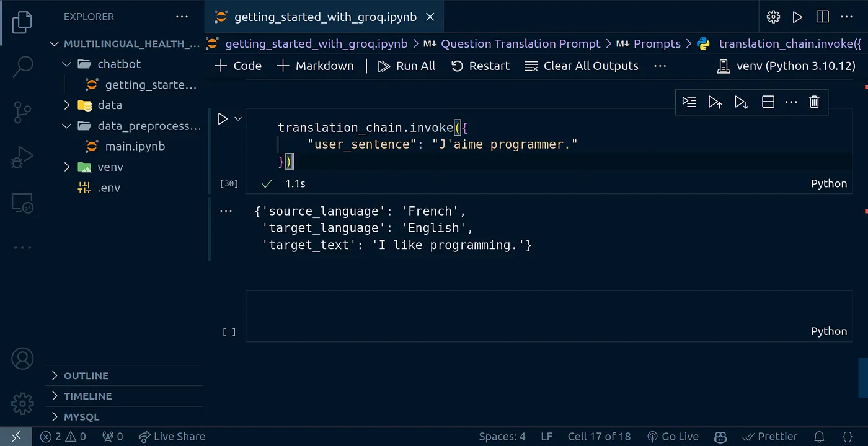Open Run and Debug view

pyautogui.click(x=23, y=157)
